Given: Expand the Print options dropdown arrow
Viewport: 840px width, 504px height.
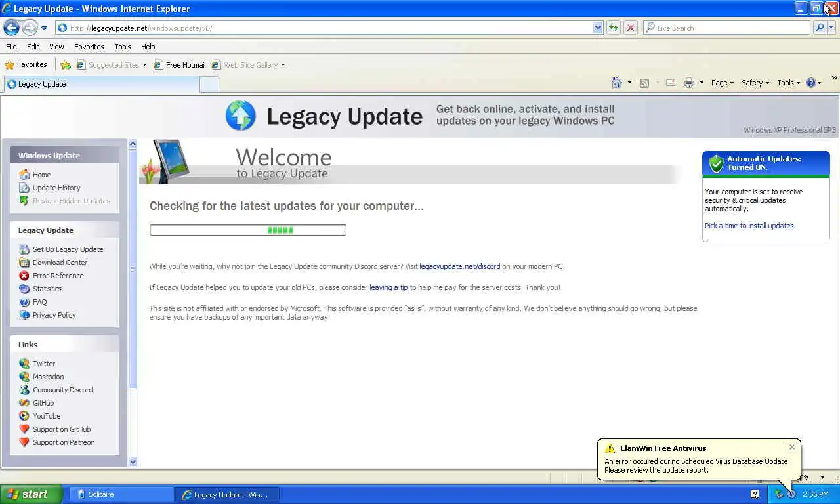Looking at the screenshot, I should (x=702, y=83).
